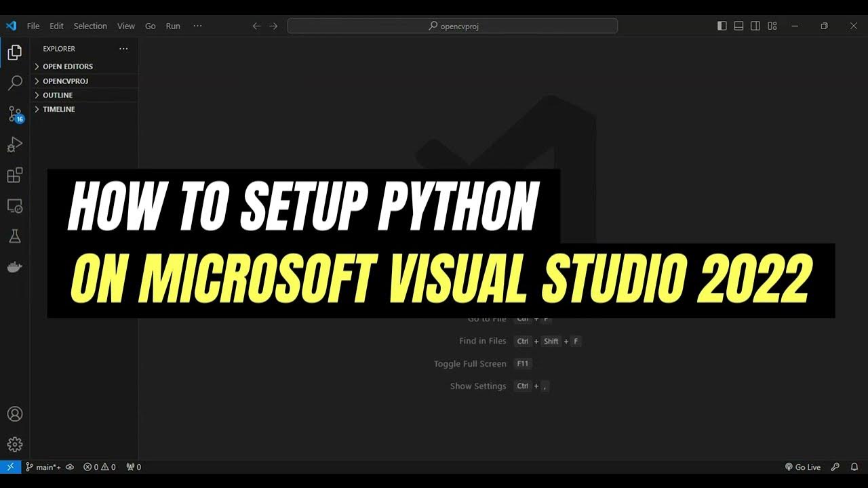The image size is (868, 488).
Task: Click the Find in Files label
Action: point(483,341)
